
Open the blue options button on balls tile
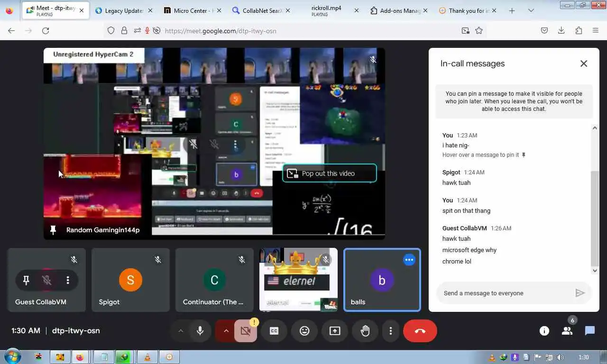click(x=409, y=260)
